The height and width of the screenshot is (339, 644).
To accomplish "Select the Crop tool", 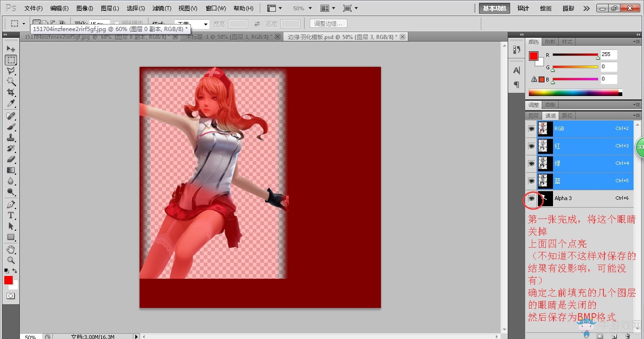I will [11, 92].
